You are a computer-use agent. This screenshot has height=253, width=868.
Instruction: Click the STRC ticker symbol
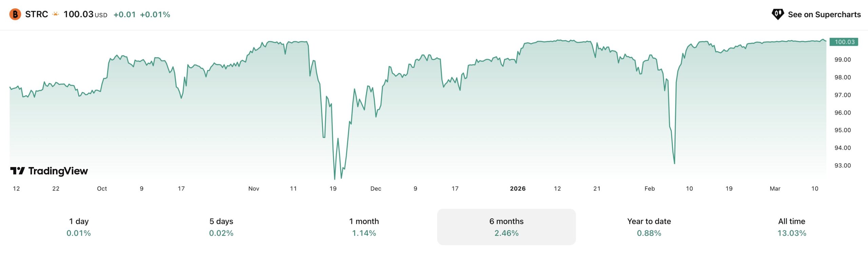(37, 15)
